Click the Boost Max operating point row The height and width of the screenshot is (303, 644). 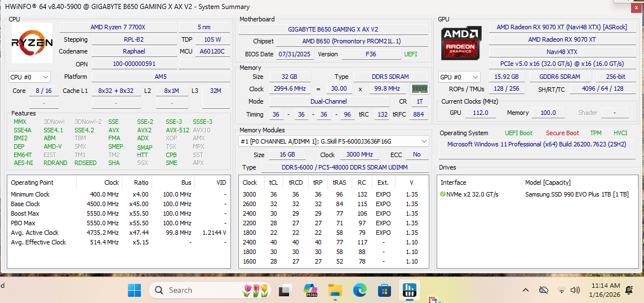119,213
